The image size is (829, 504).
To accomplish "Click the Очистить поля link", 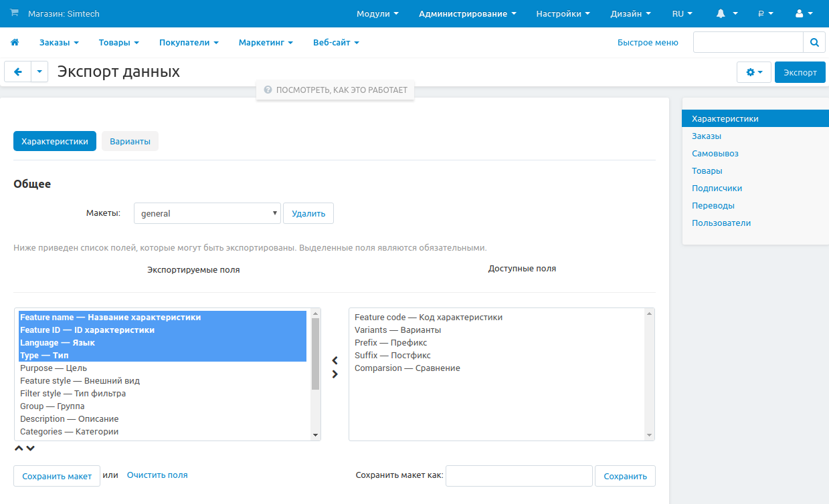I will pyautogui.click(x=157, y=475).
